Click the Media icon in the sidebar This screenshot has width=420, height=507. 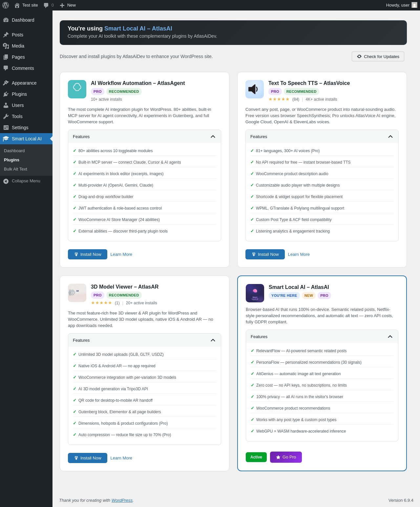pos(6,46)
